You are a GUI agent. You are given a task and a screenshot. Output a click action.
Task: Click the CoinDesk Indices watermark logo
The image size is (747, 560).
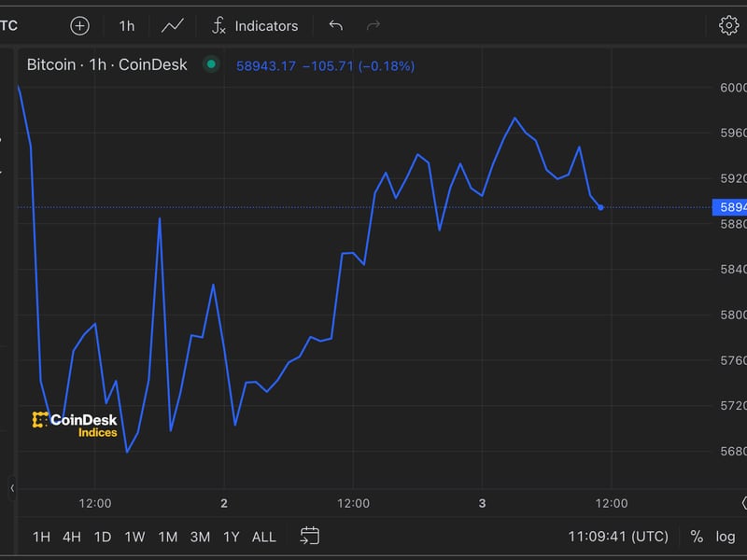(x=77, y=422)
